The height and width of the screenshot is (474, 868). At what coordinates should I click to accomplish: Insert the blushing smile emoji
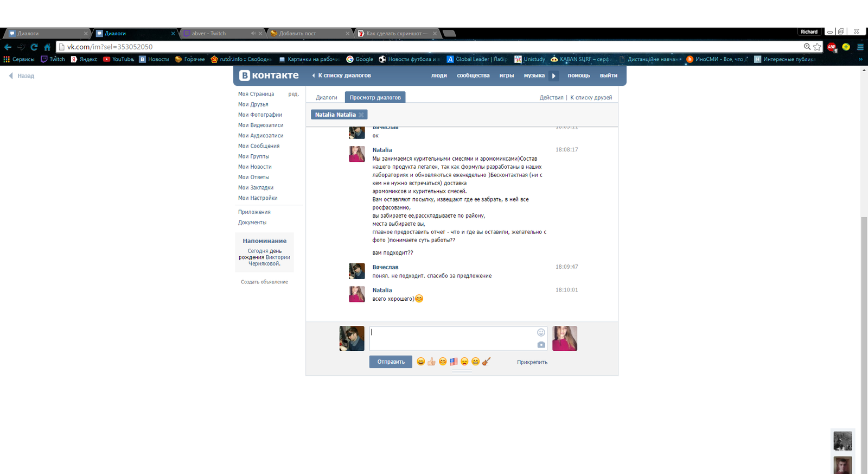coord(443,362)
